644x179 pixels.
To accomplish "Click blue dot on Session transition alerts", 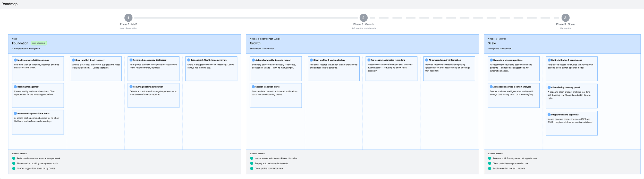I will 253,87.
